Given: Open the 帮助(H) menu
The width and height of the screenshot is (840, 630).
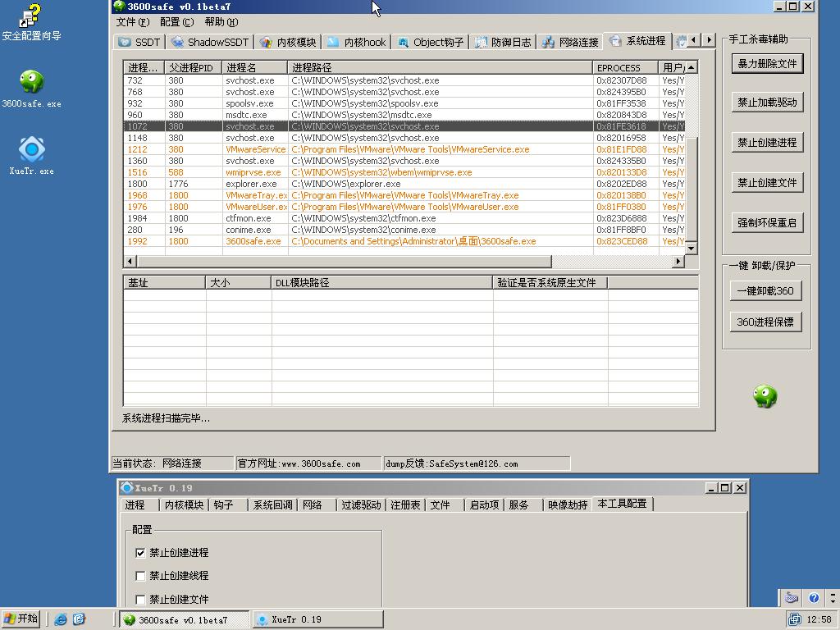Looking at the screenshot, I should coord(221,22).
